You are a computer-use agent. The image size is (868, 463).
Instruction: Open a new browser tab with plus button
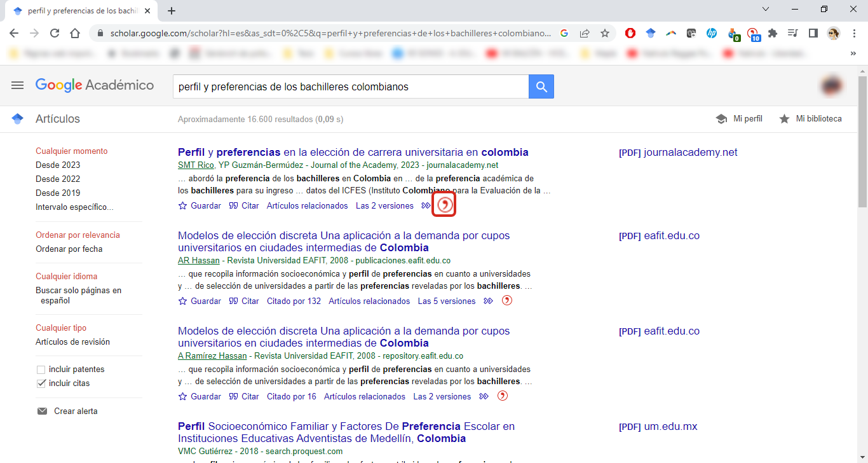coord(172,10)
